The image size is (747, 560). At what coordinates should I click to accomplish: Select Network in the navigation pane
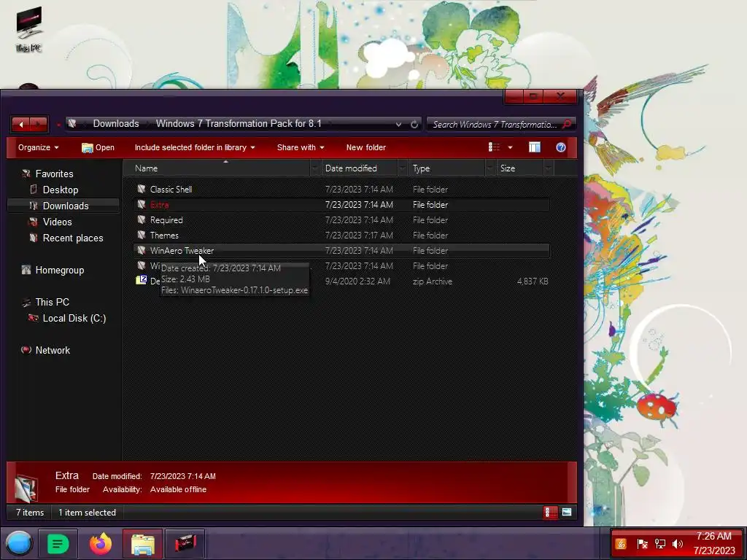[53, 350]
